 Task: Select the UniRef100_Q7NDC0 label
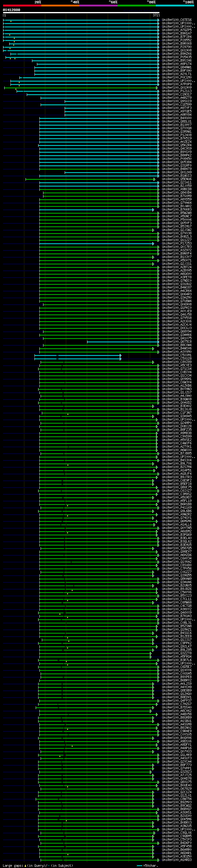[177, 281]
